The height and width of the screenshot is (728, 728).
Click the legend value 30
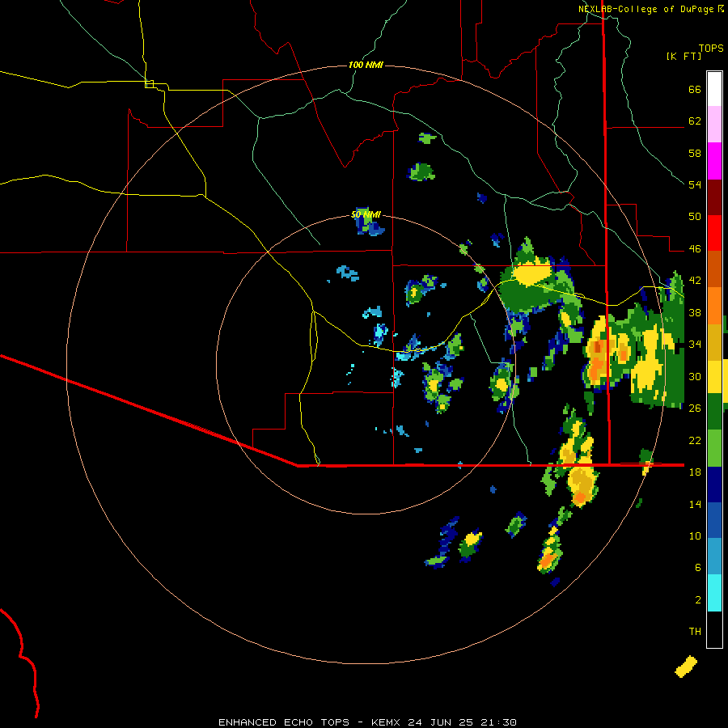[695, 376]
